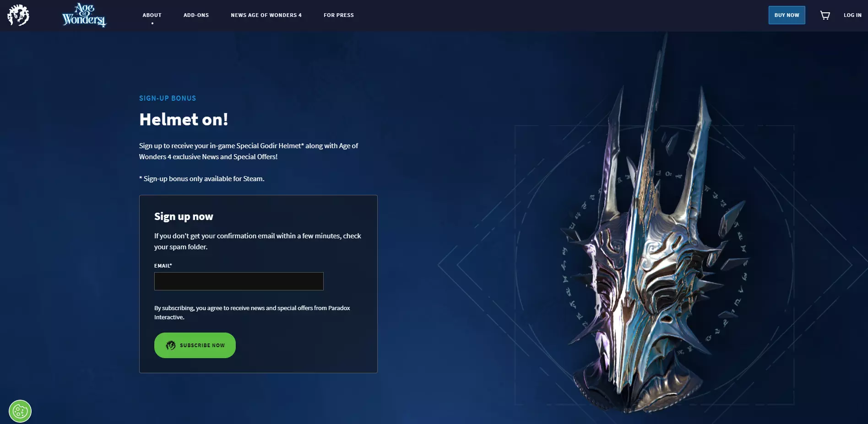Click the "Sign up now" form heading
Screen dimensions: 868x424
click(x=184, y=216)
